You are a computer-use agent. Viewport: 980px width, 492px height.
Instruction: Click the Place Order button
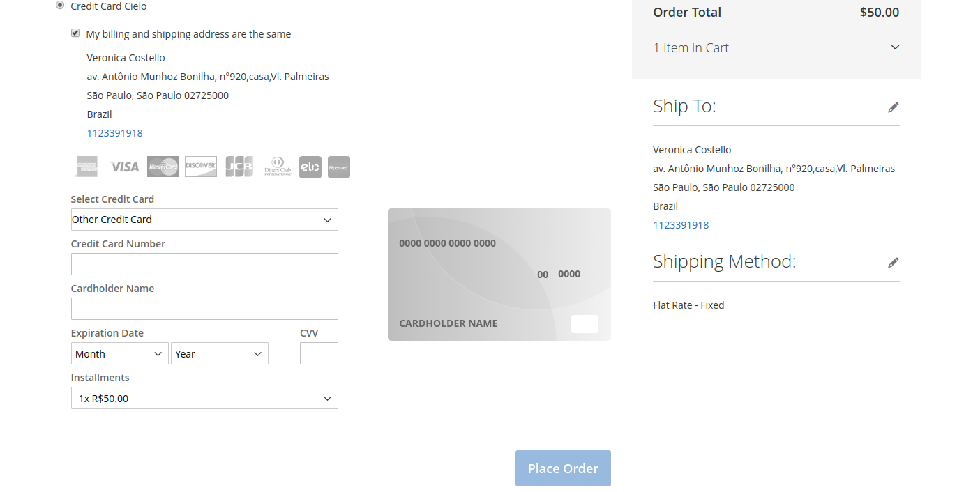pos(563,468)
